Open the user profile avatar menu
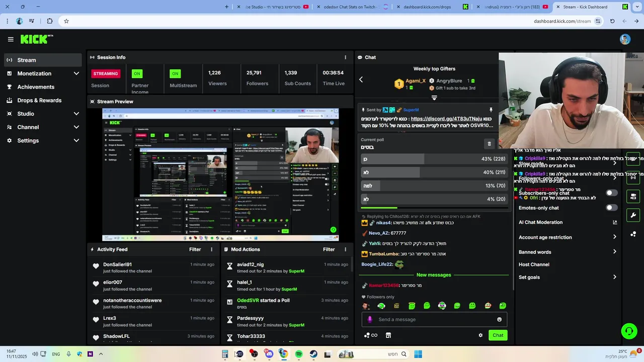 [x=625, y=39]
